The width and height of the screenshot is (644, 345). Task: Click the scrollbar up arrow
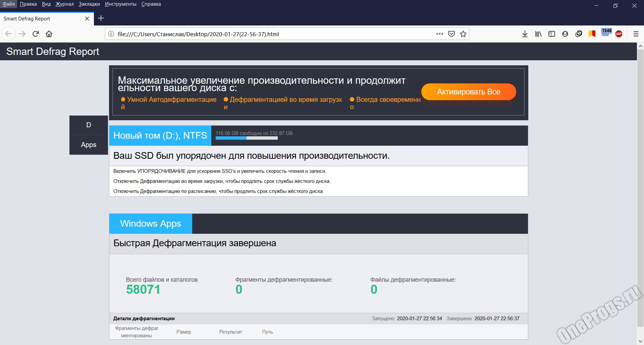click(x=640, y=46)
